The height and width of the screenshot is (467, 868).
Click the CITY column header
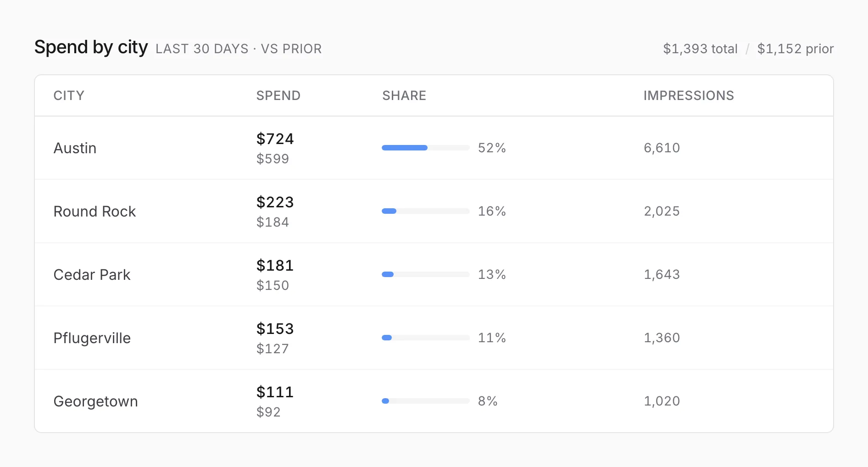click(69, 95)
